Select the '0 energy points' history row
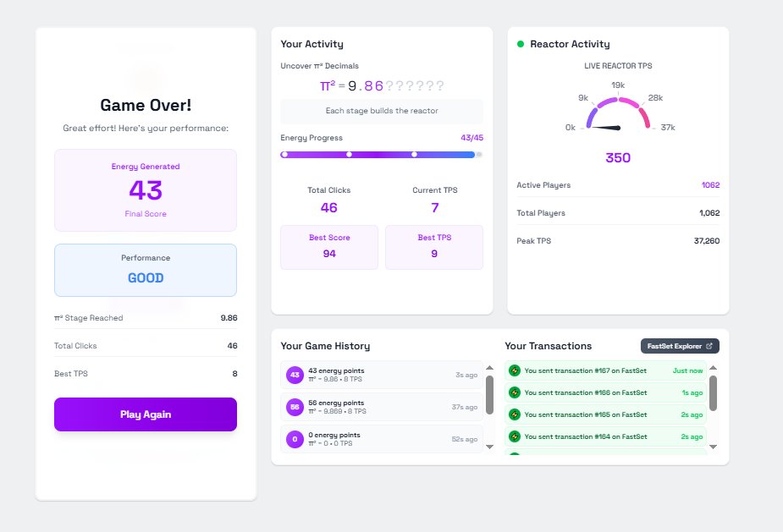The width and height of the screenshot is (783, 532). click(382, 439)
